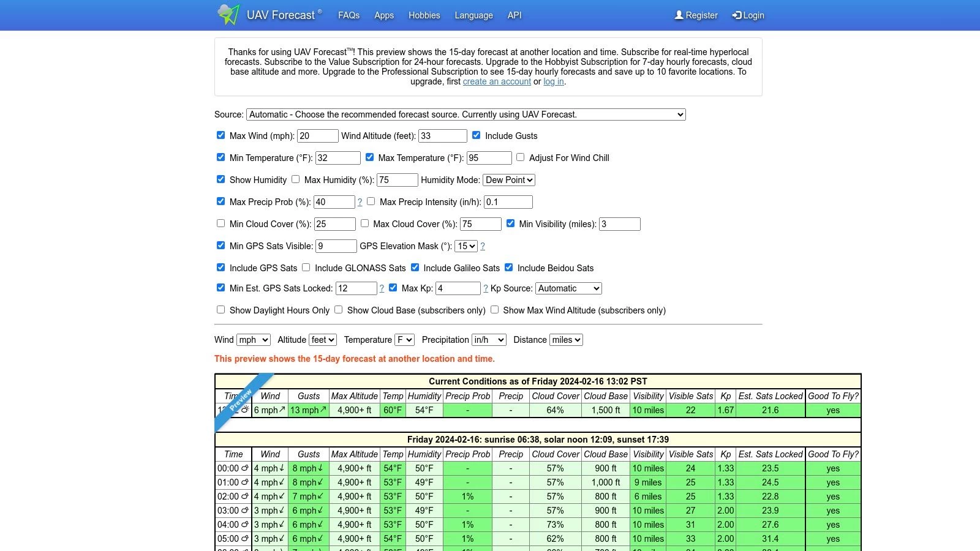The height and width of the screenshot is (551, 980).
Task: Open the Hobbies menu item
Action: (x=424, y=15)
